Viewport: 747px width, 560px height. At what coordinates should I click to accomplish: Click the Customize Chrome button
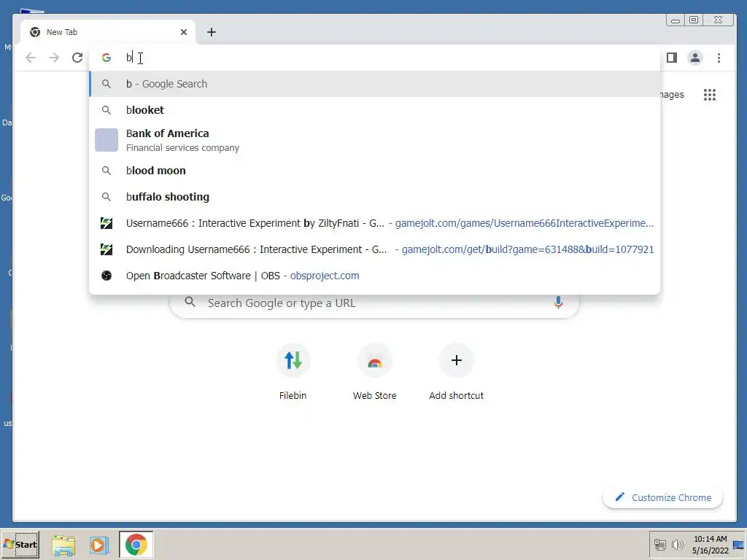[x=662, y=497]
